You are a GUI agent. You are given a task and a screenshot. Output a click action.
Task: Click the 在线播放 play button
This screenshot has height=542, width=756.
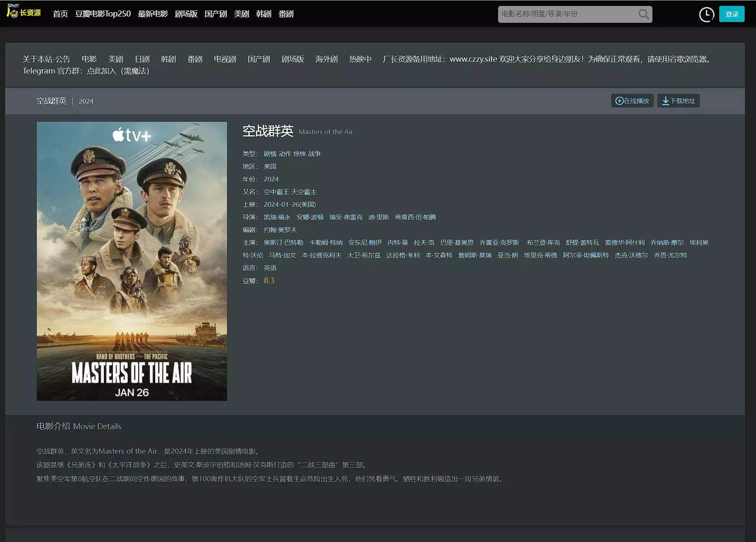(632, 101)
